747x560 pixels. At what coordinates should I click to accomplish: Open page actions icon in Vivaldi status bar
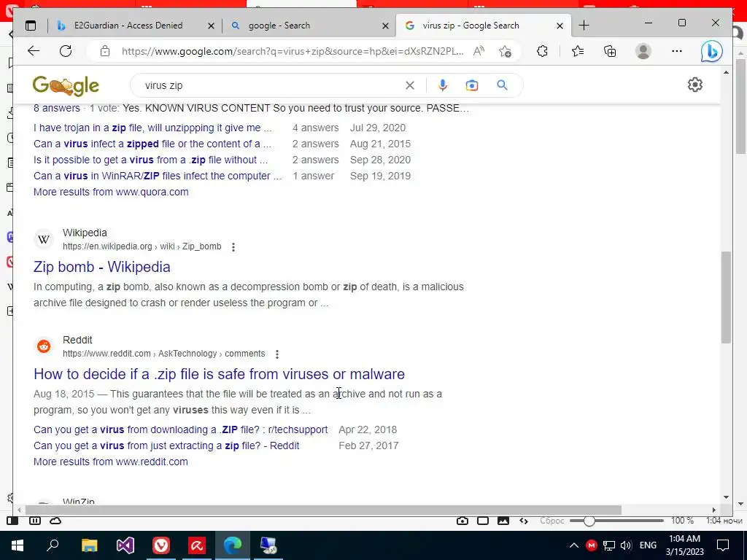click(524, 521)
